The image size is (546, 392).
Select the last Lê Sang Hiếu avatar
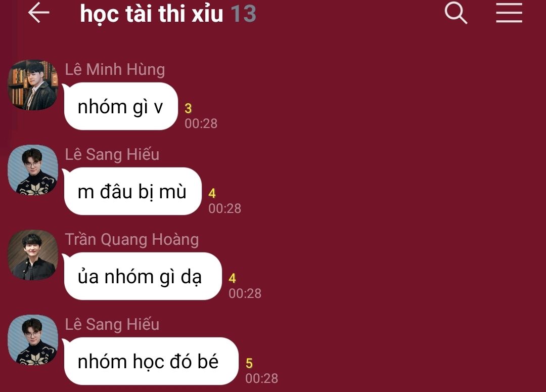point(33,340)
